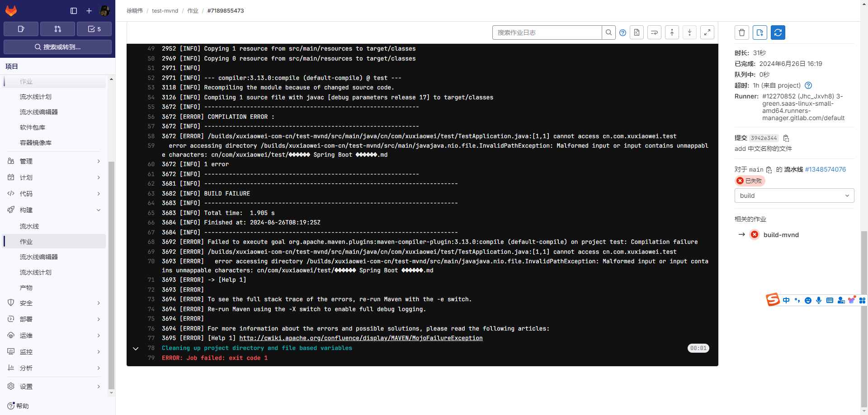
Task: Click the retry job button
Action: (x=778, y=33)
